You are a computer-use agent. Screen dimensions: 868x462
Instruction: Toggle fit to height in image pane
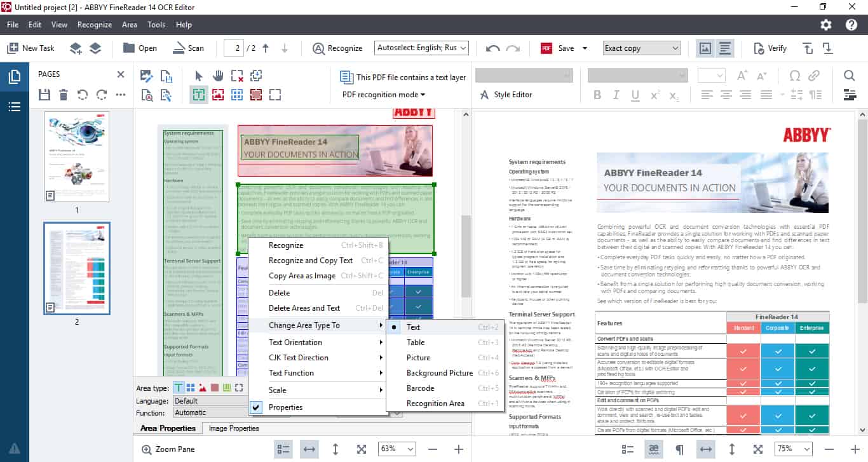[336, 449]
